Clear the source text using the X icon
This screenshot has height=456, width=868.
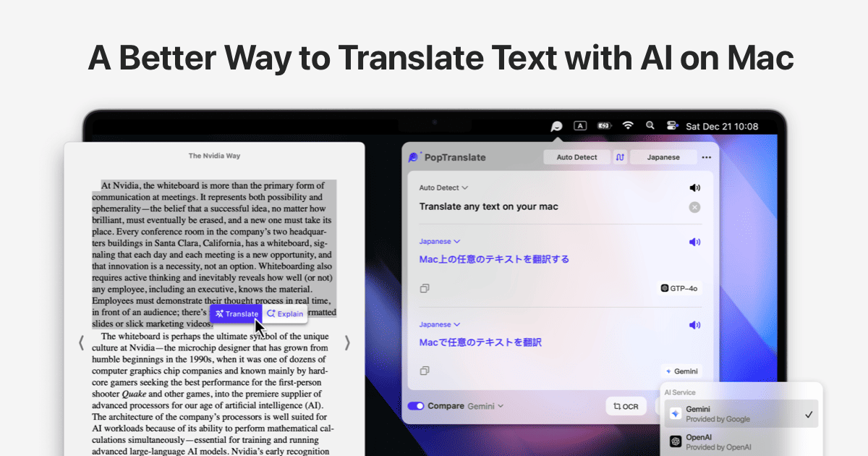pyautogui.click(x=694, y=206)
